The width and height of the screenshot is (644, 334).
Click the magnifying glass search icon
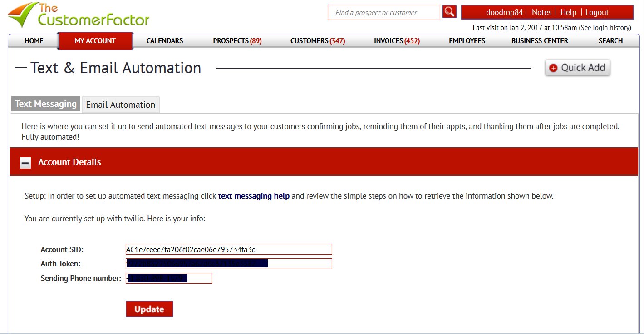[449, 12]
